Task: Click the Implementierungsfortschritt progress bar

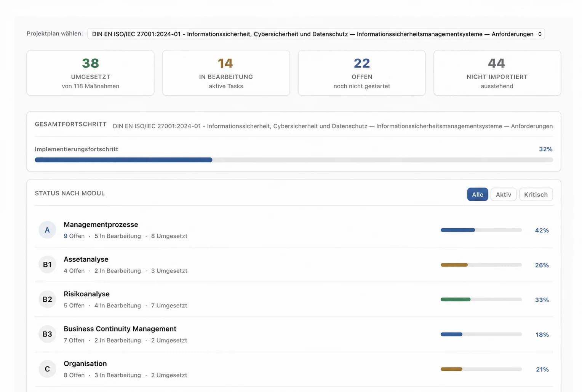Action: (x=294, y=160)
